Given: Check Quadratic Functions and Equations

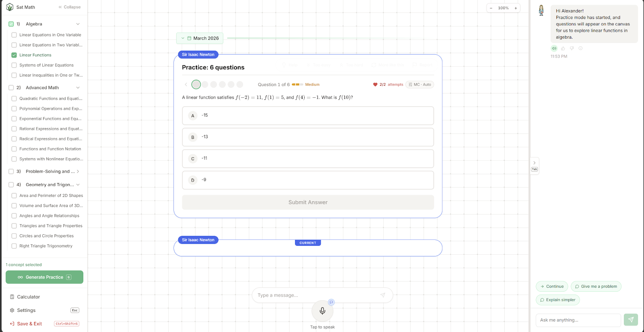Looking at the screenshot, I should [x=14, y=99].
